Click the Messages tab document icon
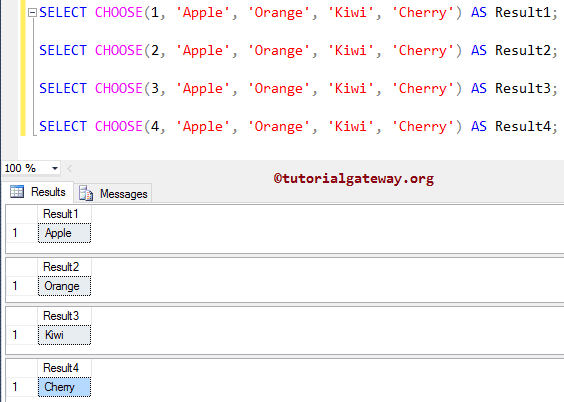This screenshot has width=564, height=402. (x=86, y=193)
